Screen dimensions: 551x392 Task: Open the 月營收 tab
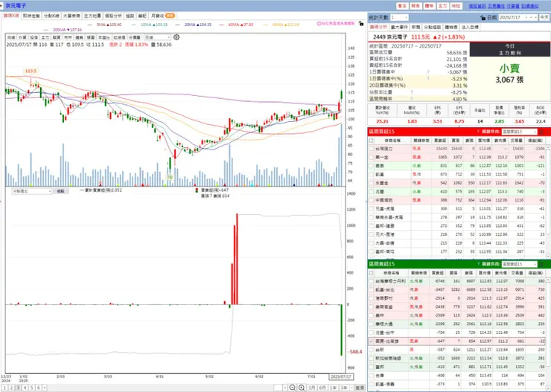tap(163, 16)
